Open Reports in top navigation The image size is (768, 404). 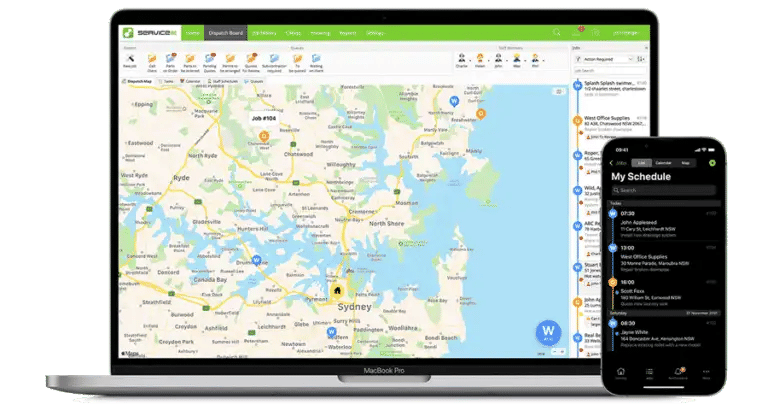click(347, 33)
